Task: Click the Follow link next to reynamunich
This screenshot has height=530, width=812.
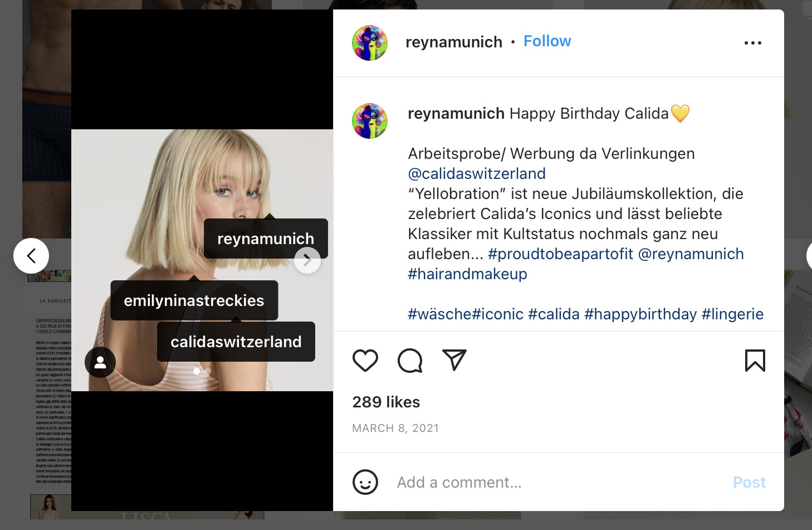Action: [x=547, y=41]
